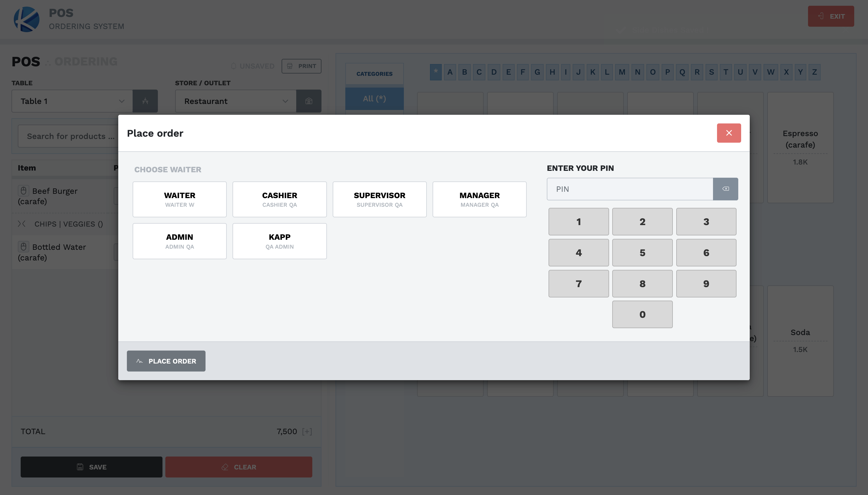
Task: Tap keypad digit 4
Action: [x=578, y=253]
